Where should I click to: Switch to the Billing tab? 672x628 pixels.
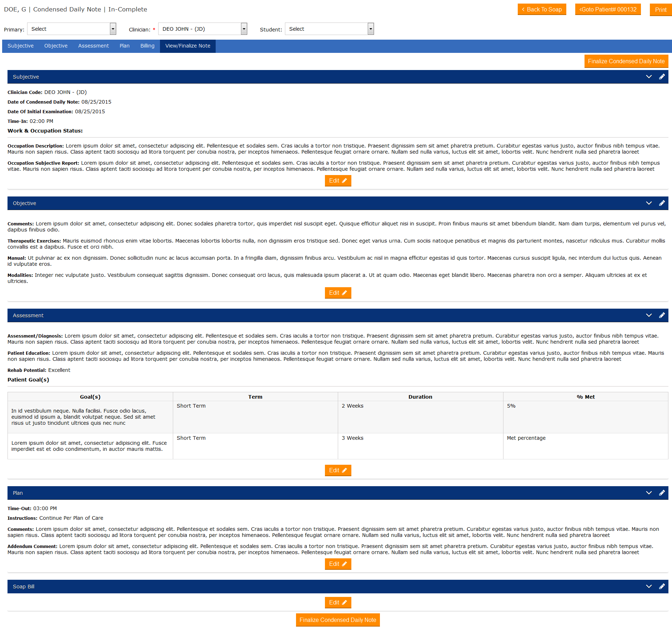tap(147, 46)
